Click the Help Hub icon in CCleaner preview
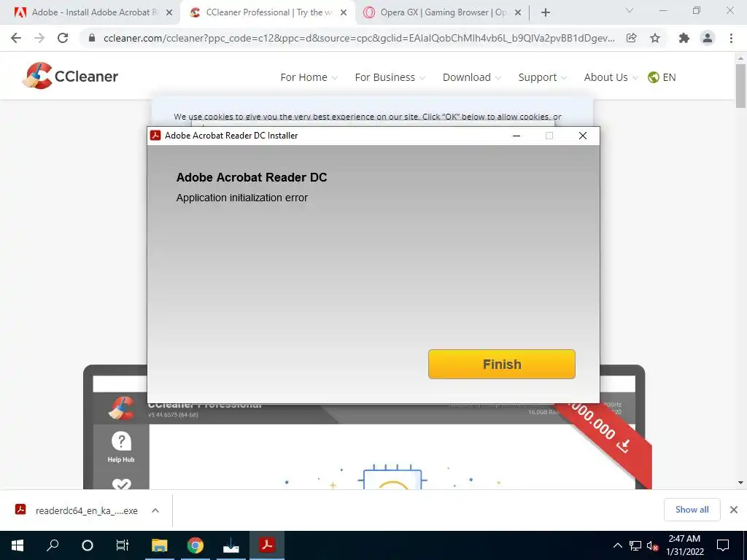Image resolution: width=747 pixels, height=560 pixels. 121,447
